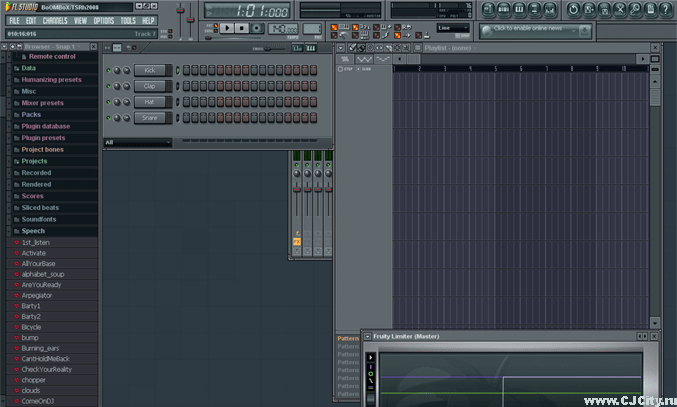Arm recording with the Record button
Viewport: 677px width, 407px height.
click(x=257, y=28)
